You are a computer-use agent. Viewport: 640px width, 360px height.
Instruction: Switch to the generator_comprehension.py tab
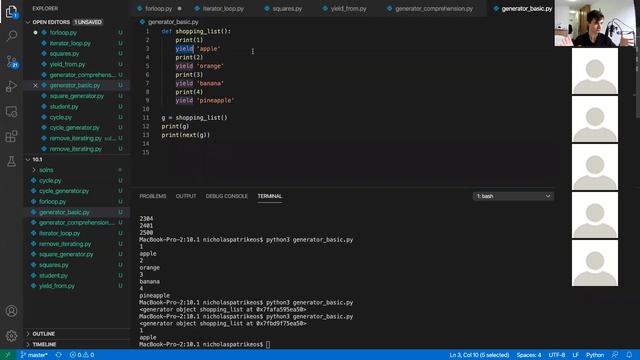click(433, 9)
